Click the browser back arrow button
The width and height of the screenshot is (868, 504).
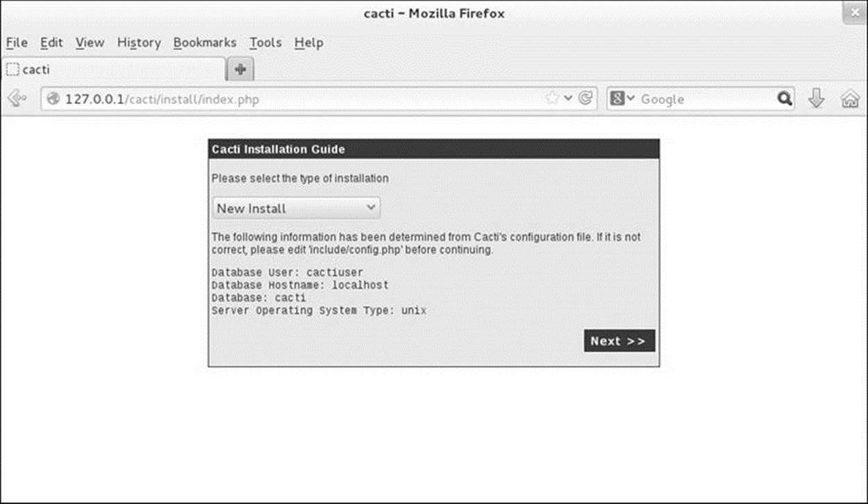pyautogui.click(x=17, y=99)
